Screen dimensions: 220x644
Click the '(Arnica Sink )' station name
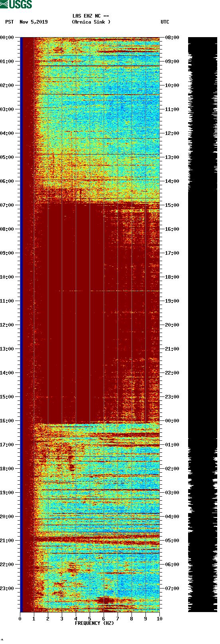point(91,22)
